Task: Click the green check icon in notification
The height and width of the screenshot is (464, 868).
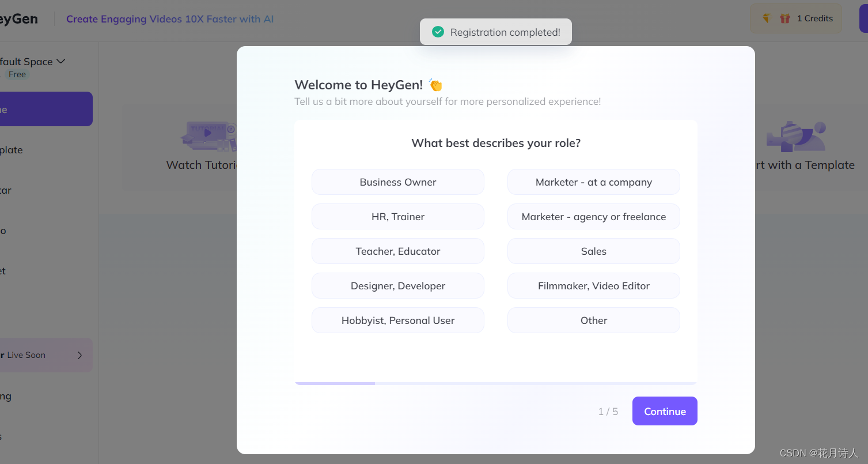Action: (x=438, y=32)
